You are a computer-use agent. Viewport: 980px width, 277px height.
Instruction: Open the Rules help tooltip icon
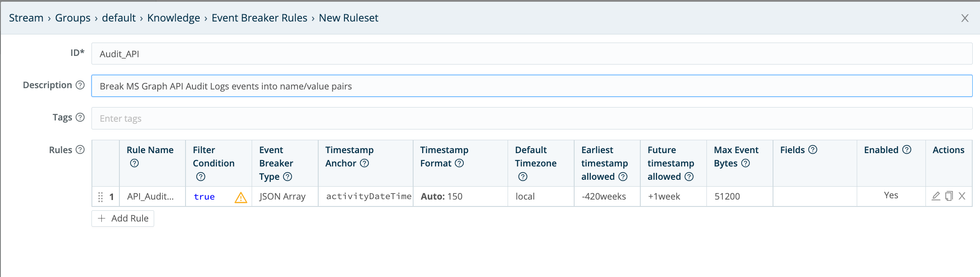tap(79, 150)
